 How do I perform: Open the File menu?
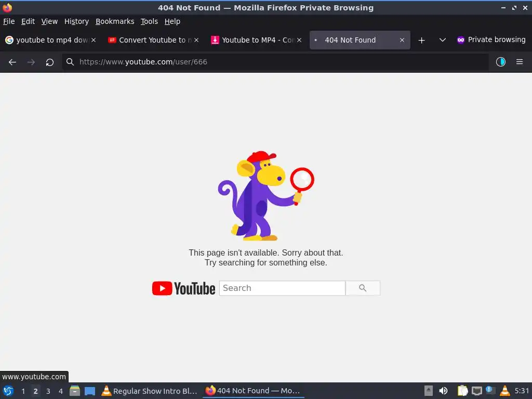point(9,21)
